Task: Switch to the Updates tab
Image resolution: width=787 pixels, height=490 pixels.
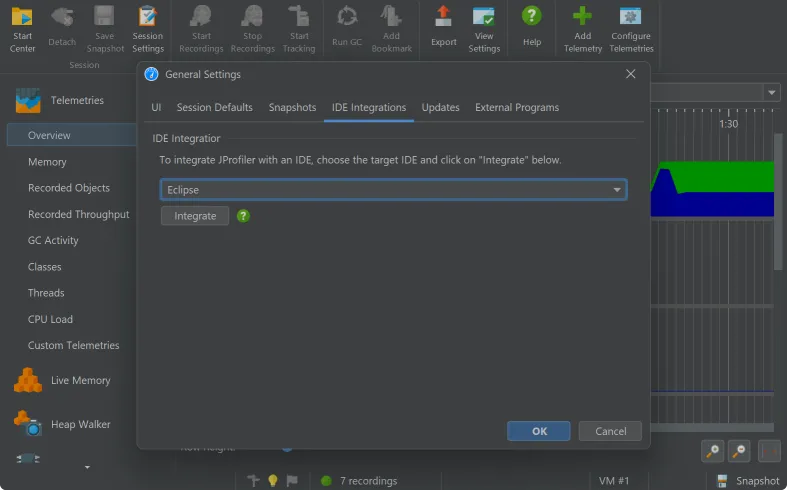Action: tap(440, 107)
